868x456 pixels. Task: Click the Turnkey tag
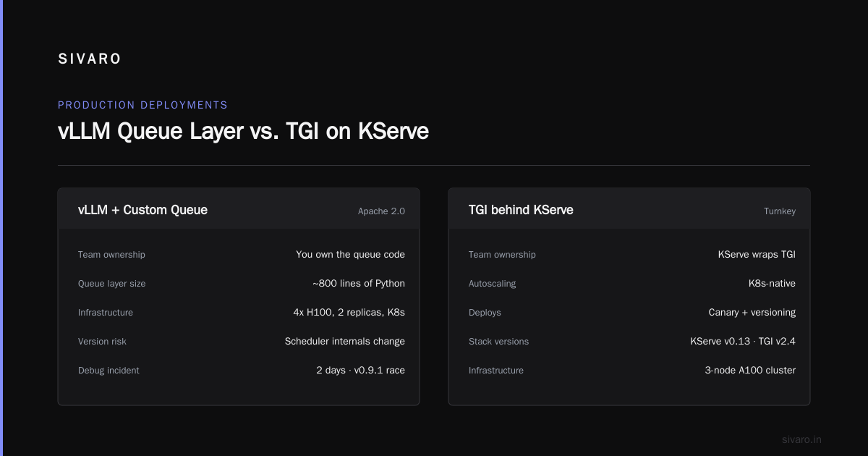780,211
